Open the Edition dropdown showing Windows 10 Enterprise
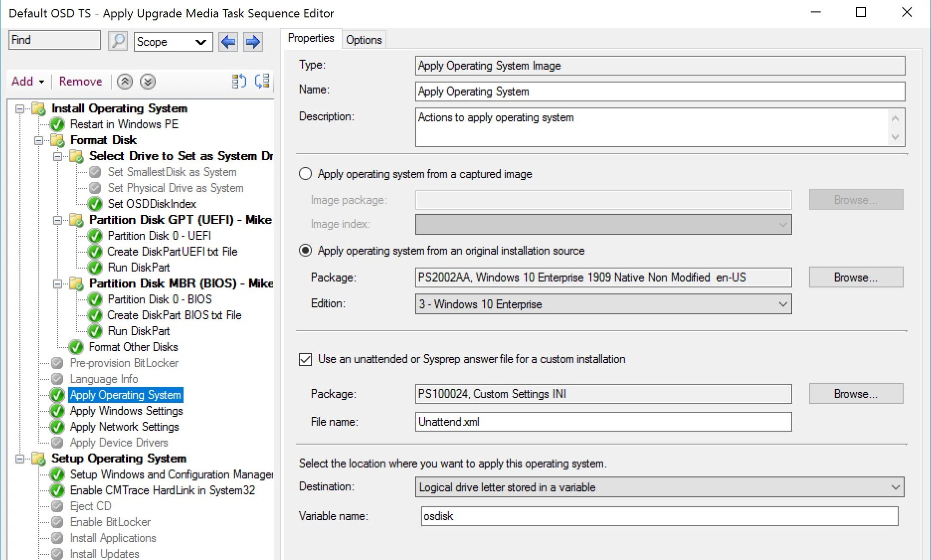This screenshot has height=560, width=931. (784, 304)
